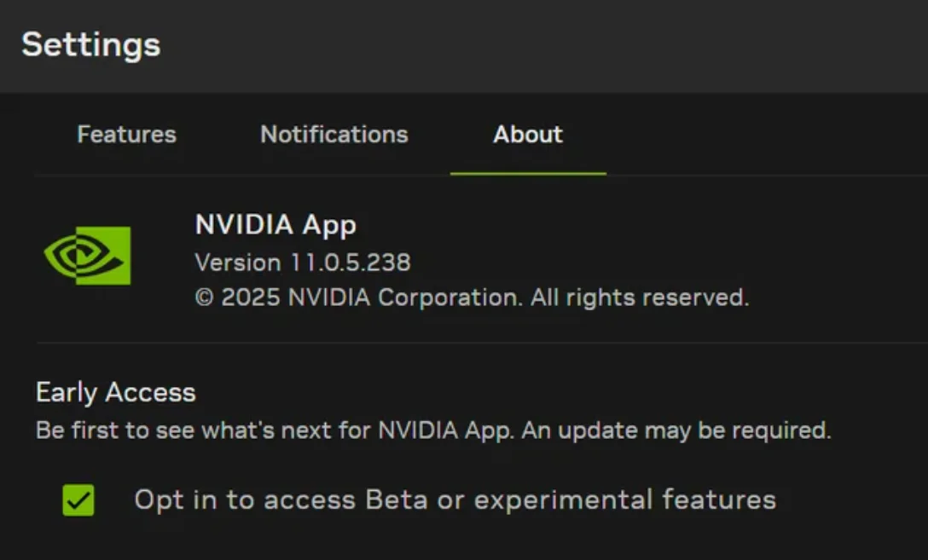The image size is (928, 560).
Task: Click the divider line above Early Access
Action: point(478,343)
